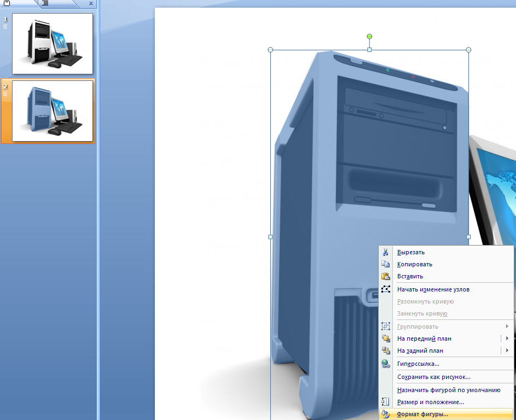Click the top-left corner resize handle
The height and width of the screenshot is (420, 516).
click(270, 50)
